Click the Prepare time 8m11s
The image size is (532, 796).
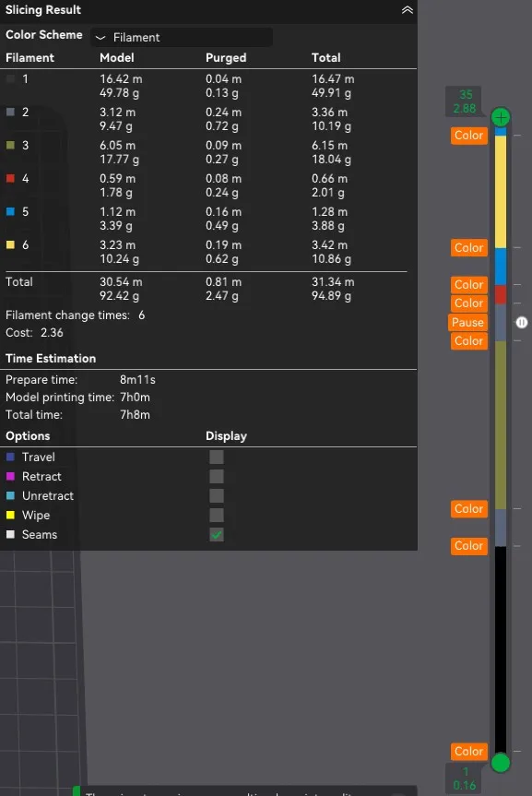click(137, 380)
